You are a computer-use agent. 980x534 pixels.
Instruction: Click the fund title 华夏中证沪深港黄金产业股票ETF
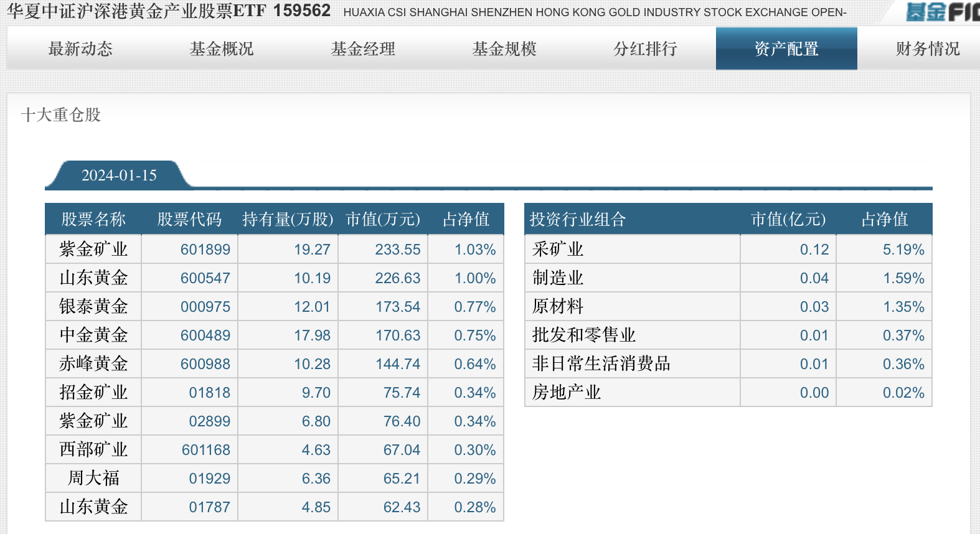point(136,11)
